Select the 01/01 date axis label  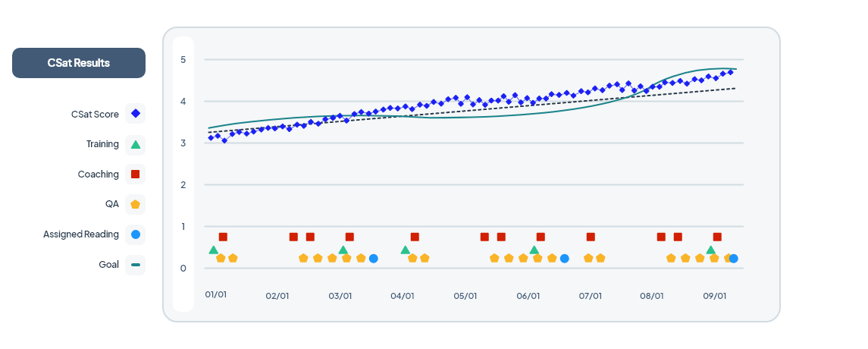[216, 294]
